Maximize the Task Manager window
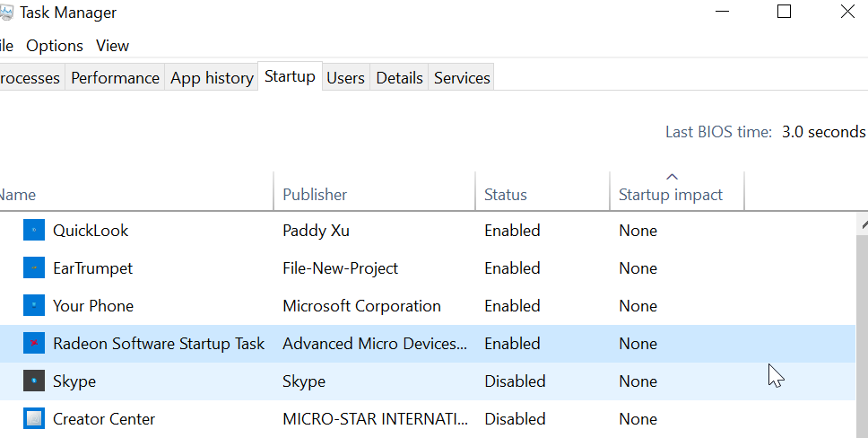 tap(784, 11)
